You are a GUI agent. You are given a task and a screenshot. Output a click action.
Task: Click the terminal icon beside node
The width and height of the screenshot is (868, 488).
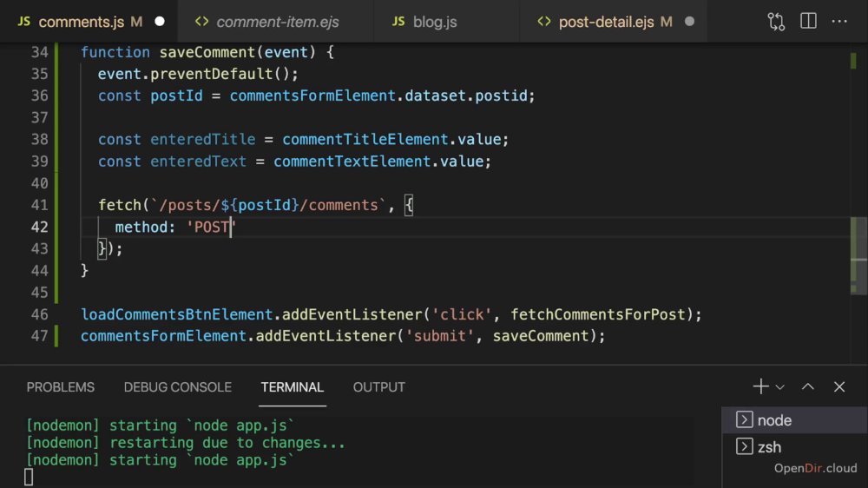pos(744,420)
